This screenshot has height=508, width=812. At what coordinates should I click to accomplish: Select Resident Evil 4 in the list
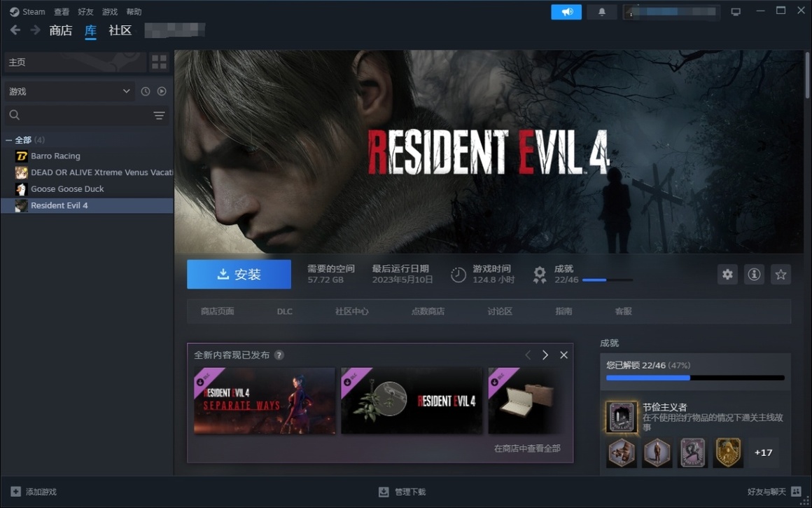click(87, 206)
